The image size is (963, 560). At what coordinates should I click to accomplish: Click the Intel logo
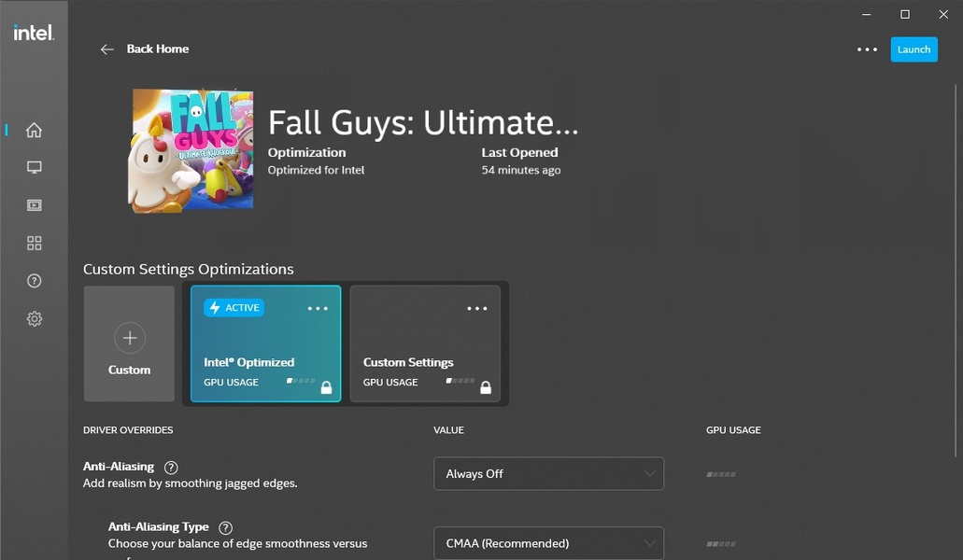click(x=34, y=33)
